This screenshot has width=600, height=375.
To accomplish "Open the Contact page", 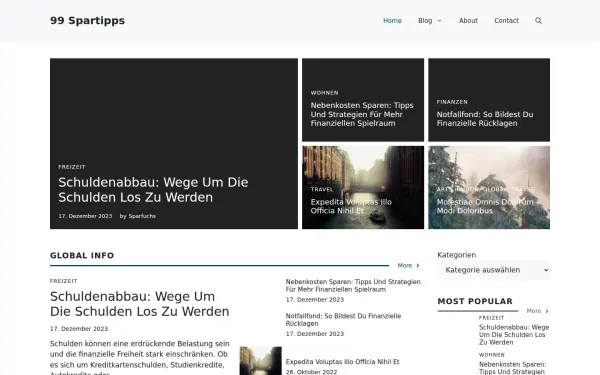I will pyautogui.click(x=506, y=21).
